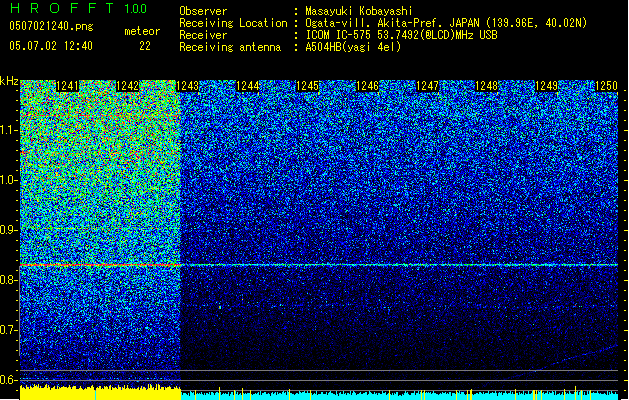
Task: Select the antenna model A504HB(yagi 4el)
Action: [353, 47]
